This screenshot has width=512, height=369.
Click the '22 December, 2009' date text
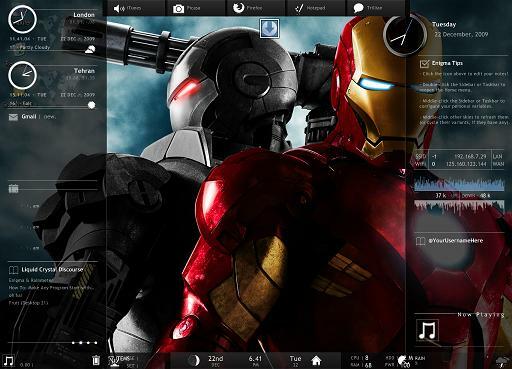point(461,34)
